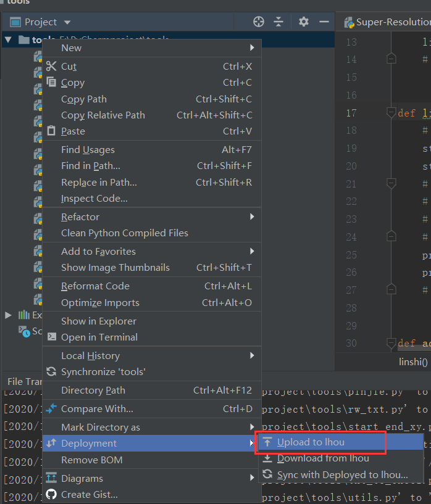This screenshot has width=431, height=504.
Task: Choose Copy Relative Path entry
Action: click(152, 115)
